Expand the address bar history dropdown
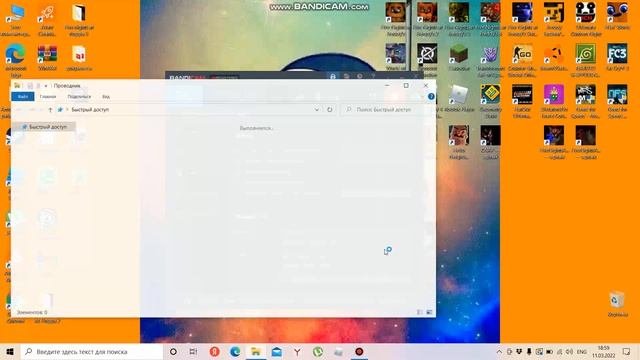Image resolution: width=640 pixels, height=360 pixels. 317,110
